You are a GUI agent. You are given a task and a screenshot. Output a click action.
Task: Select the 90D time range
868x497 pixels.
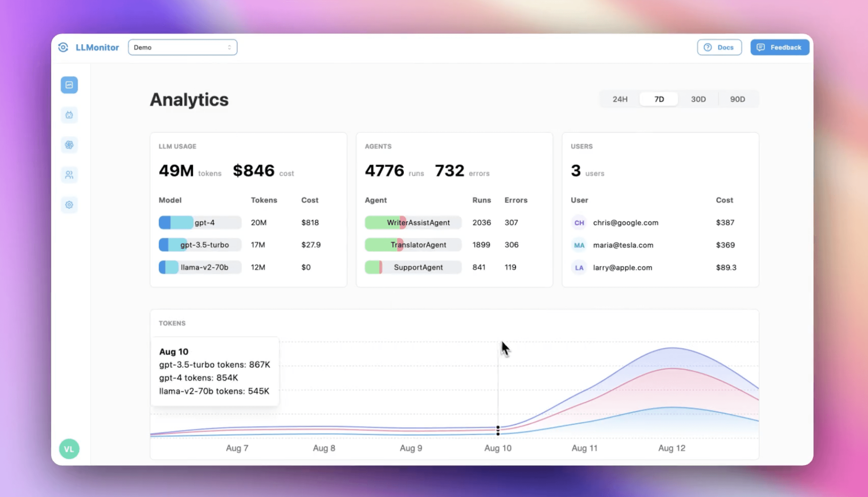[x=737, y=99]
